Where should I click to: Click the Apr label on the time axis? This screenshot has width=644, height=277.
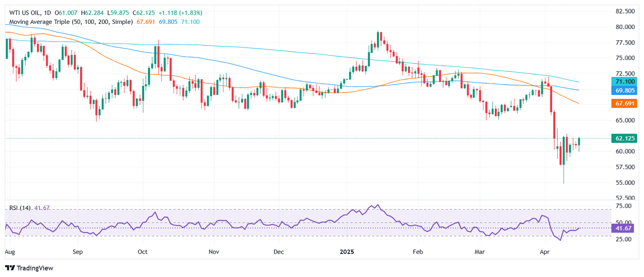click(545, 252)
